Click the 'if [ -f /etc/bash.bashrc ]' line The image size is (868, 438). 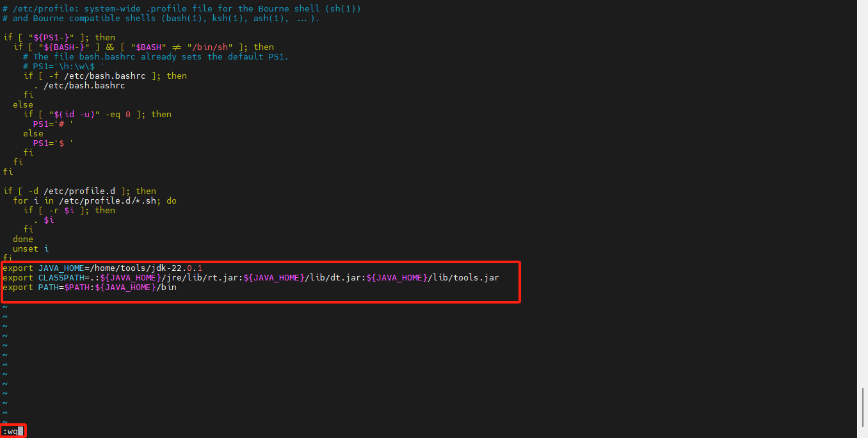coord(105,76)
